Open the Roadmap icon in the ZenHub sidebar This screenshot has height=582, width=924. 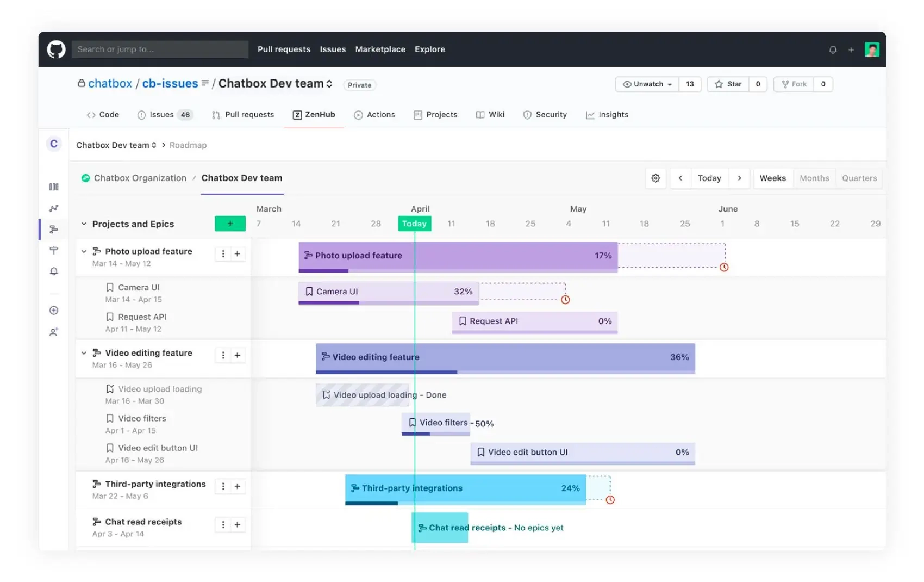(54, 229)
